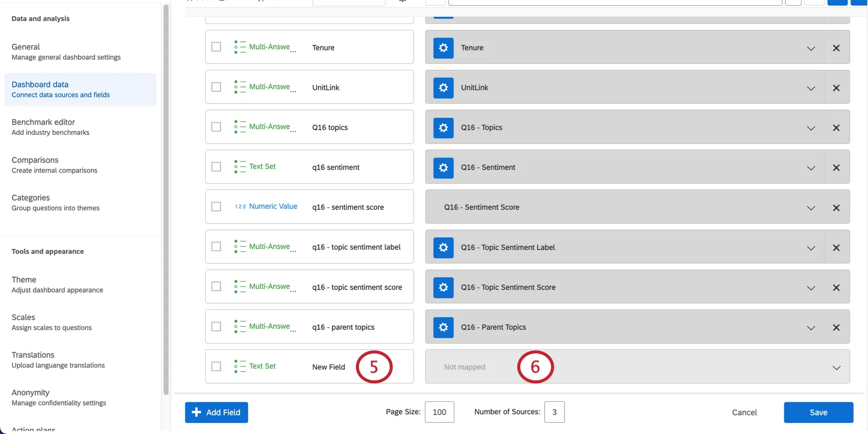This screenshot has width=868, height=434.
Task: Save the dashboard data mappings
Action: click(x=818, y=413)
